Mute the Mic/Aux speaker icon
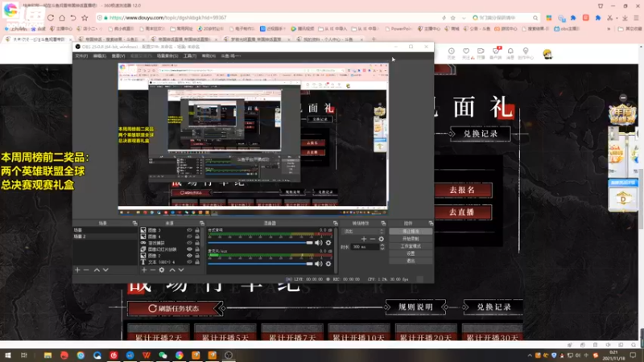This screenshot has height=362, width=644. 318,264
